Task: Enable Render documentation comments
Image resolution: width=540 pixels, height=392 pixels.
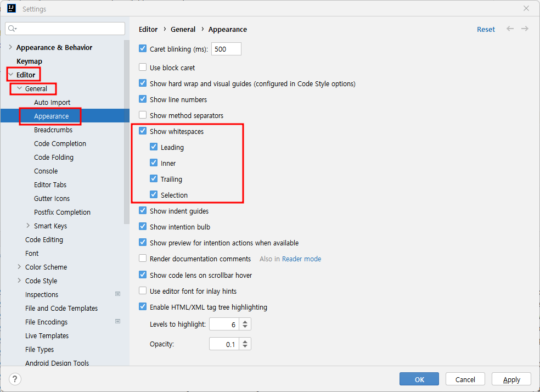Action: [143, 258]
